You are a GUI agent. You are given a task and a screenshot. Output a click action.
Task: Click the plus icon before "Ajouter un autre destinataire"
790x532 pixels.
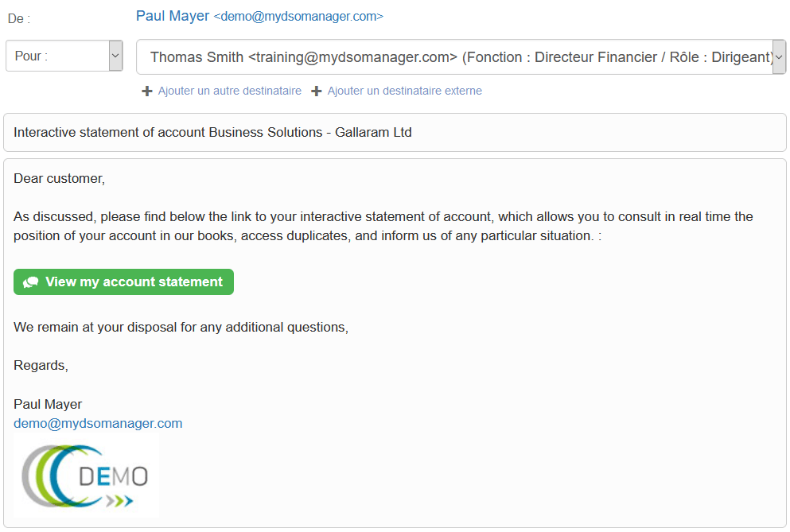[x=147, y=91]
